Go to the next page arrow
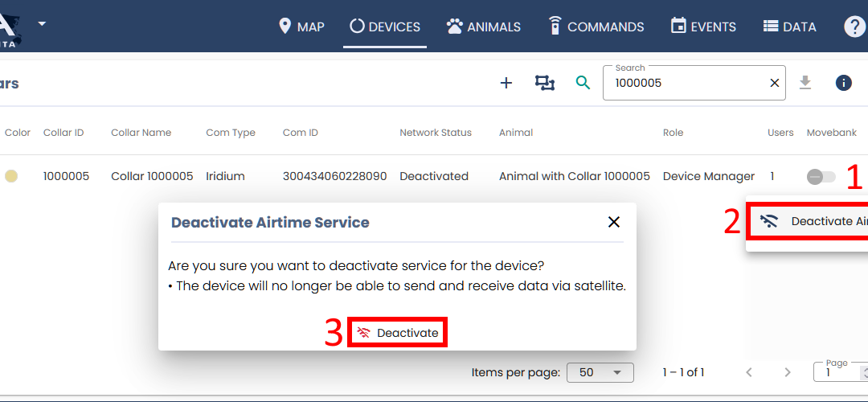 pos(788,372)
